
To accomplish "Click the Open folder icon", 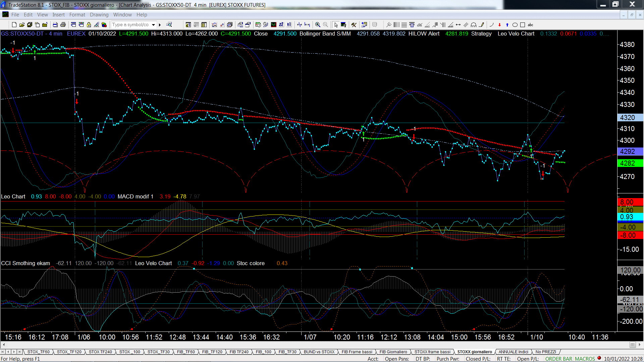I will point(22,25).
